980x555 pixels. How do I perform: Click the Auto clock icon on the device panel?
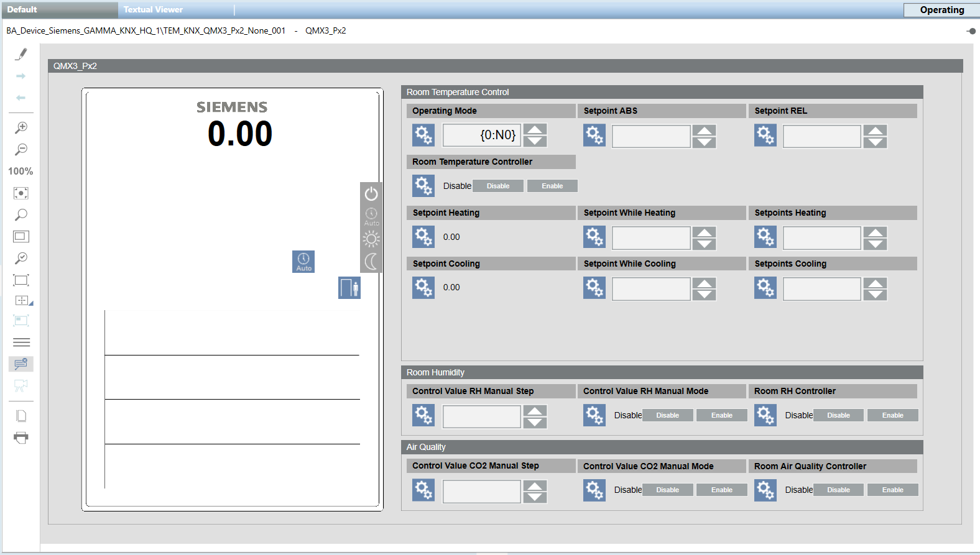(303, 262)
